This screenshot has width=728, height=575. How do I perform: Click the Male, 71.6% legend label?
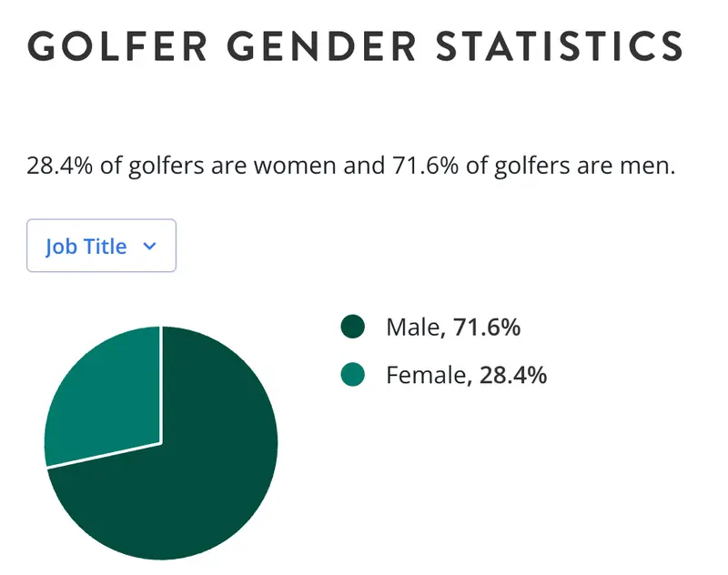[x=455, y=327]
